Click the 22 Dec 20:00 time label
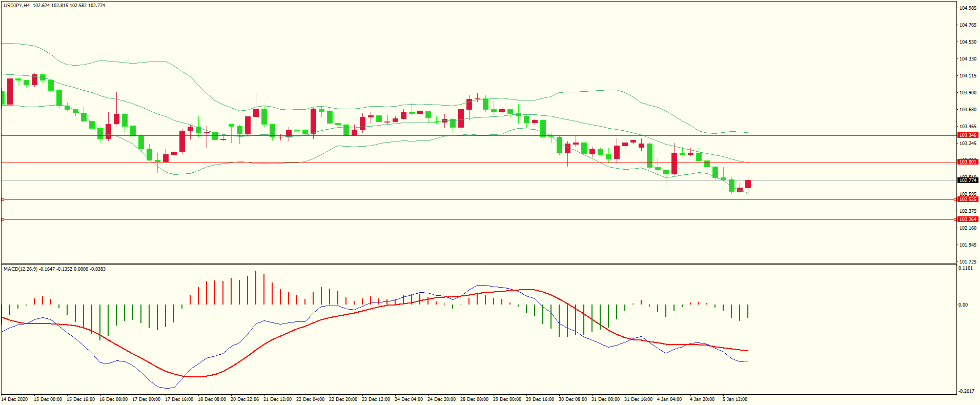This screenshot has width=980, height=405. (343, 399)
